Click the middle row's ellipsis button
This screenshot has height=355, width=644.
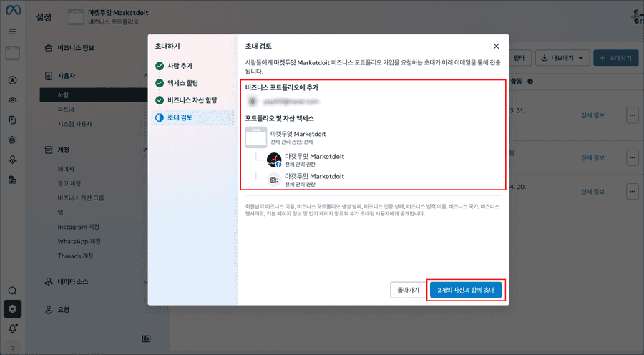(x=633, y=157)
